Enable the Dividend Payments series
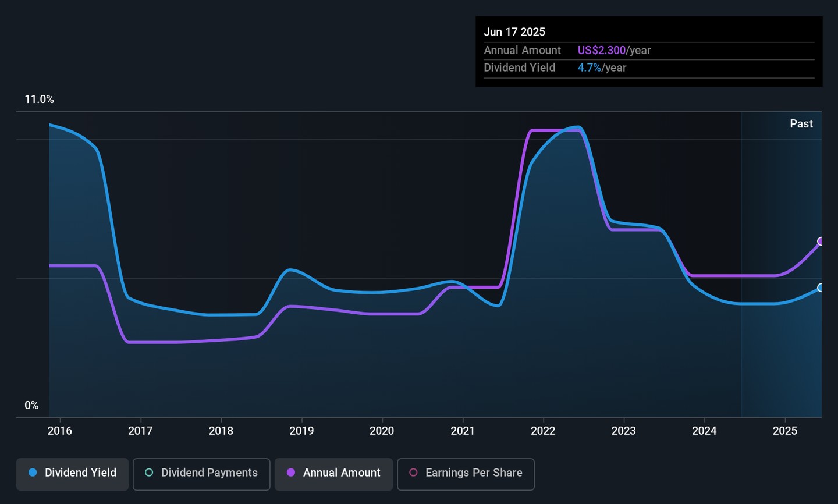Image resolution: width=838 pixels, height=504 pixels. [x=201, y=474]
